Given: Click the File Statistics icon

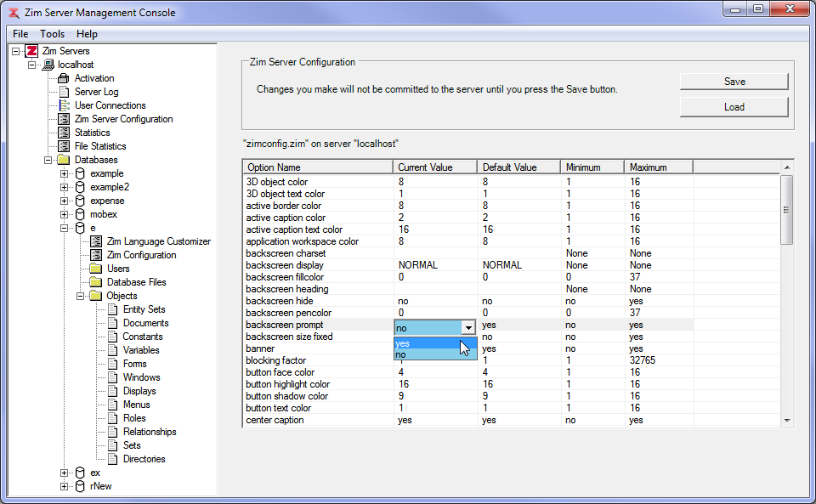Looking at the screenshot, I should [64, 145].
